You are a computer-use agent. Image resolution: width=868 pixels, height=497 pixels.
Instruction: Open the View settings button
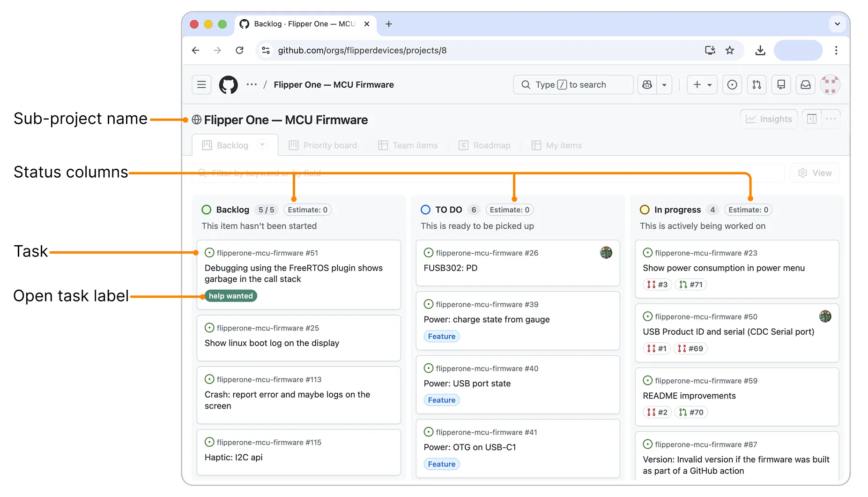[x=815, y=173]
